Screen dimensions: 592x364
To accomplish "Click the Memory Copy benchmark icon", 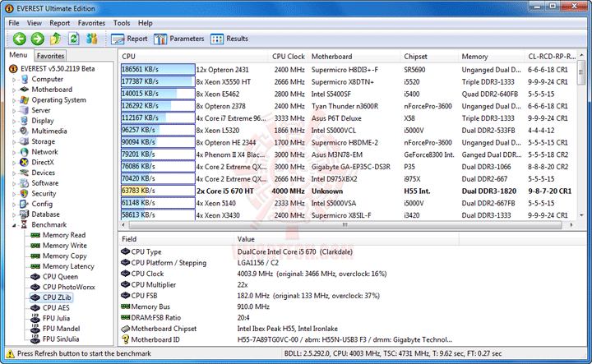I will tap(35, 256).
